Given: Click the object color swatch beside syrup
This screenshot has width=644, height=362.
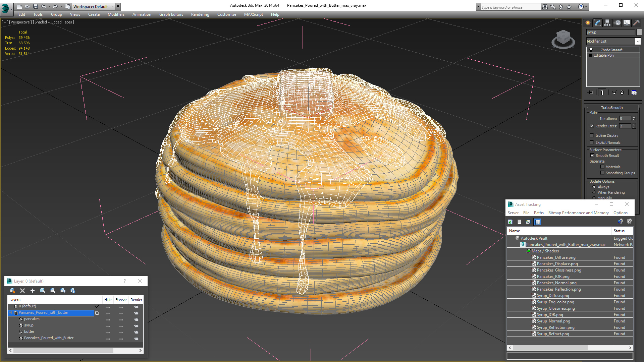Looking at the screenshot, I should 639,32.
